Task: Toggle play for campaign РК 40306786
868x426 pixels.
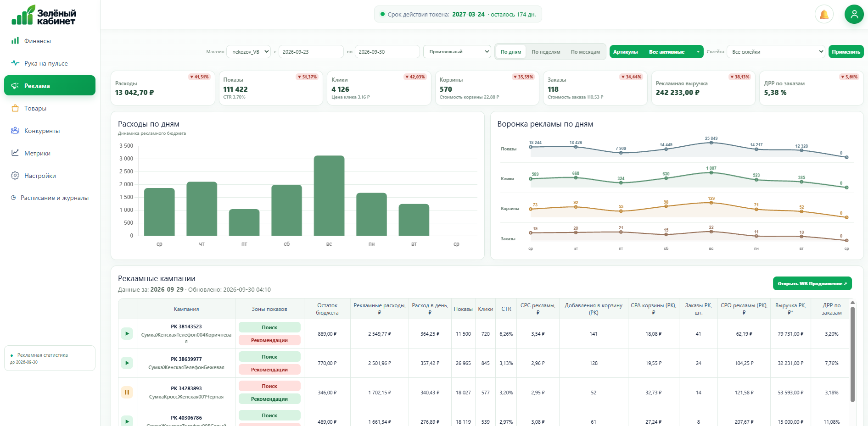Action: pos(127,421)
